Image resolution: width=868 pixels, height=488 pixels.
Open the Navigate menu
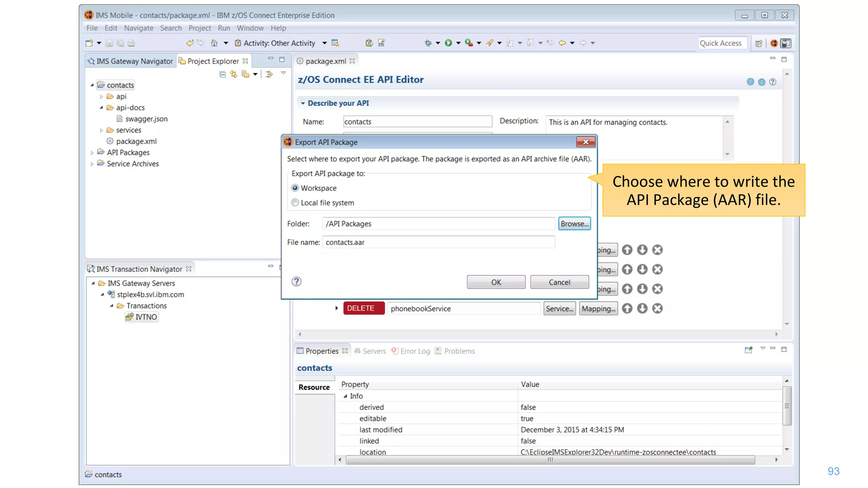pos(139,28)
